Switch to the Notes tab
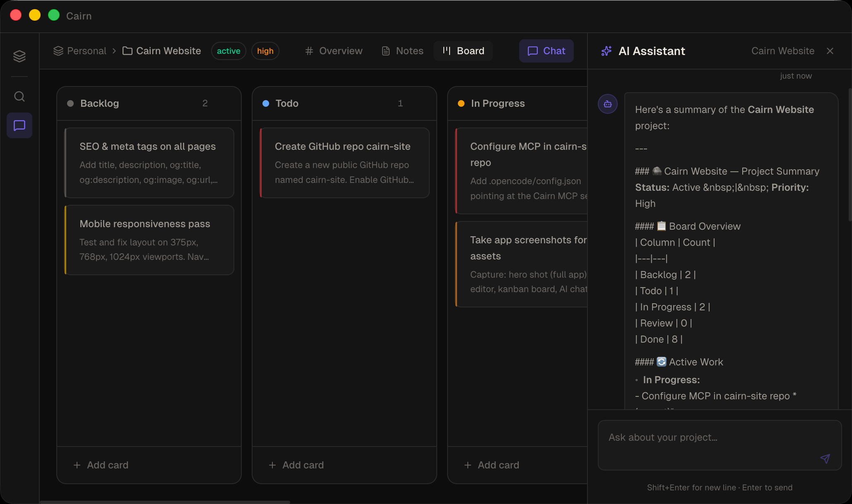The width and height of the screenshot is (852, 504). click(x=402, y=51)
